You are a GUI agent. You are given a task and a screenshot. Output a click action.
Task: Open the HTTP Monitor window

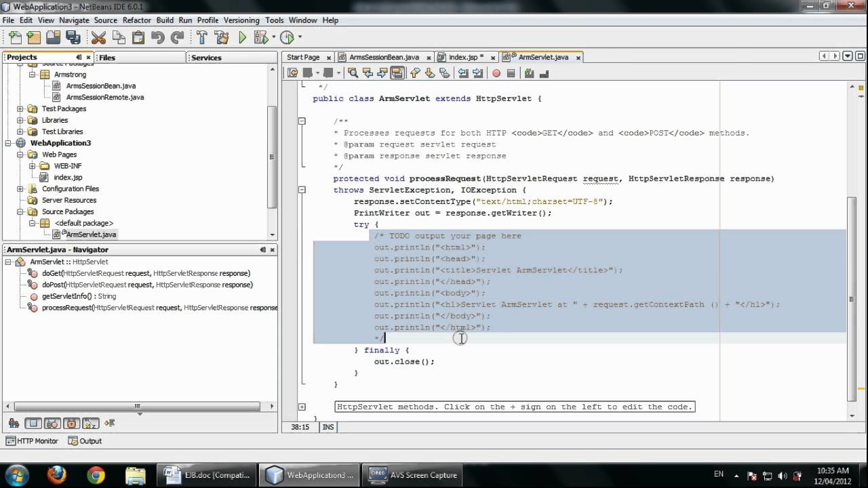click(32, 441)
